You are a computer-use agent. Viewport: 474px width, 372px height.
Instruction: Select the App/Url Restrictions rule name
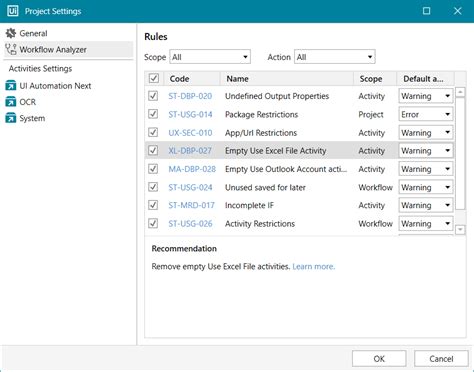[261, 133]
